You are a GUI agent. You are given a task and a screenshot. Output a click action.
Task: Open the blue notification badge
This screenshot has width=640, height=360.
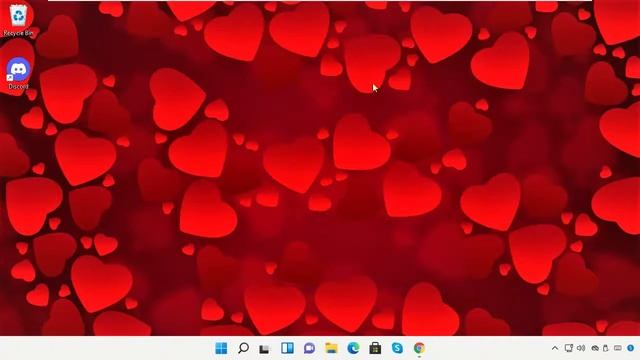tap(631, 348)
